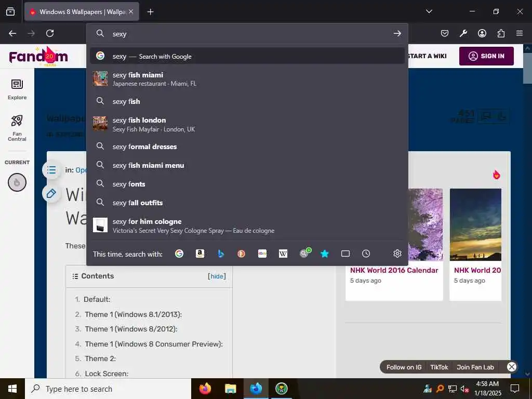Open the purple cherry blossom thumbnail
The image size is (532, 399).
tap(425, 224)
